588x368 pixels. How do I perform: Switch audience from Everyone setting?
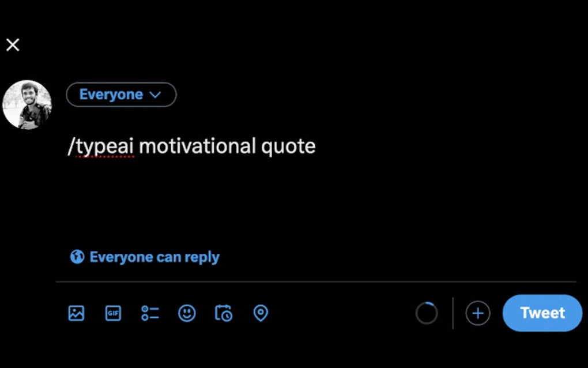coord(121,94)
